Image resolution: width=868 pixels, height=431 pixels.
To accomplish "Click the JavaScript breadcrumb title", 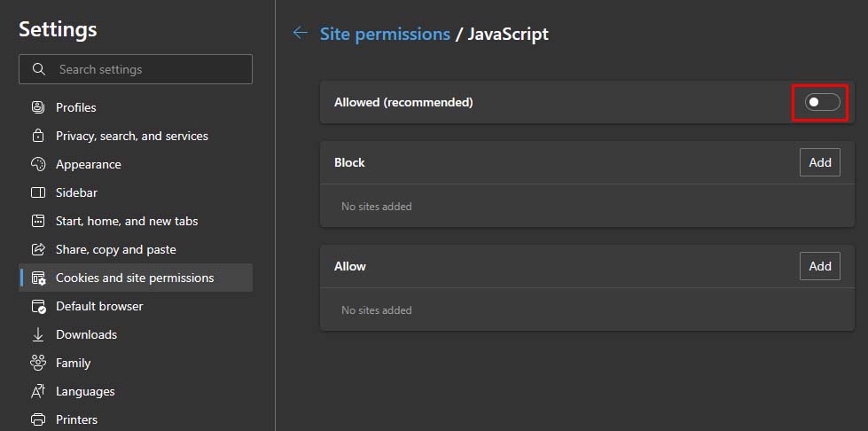I will pos(508,34).
